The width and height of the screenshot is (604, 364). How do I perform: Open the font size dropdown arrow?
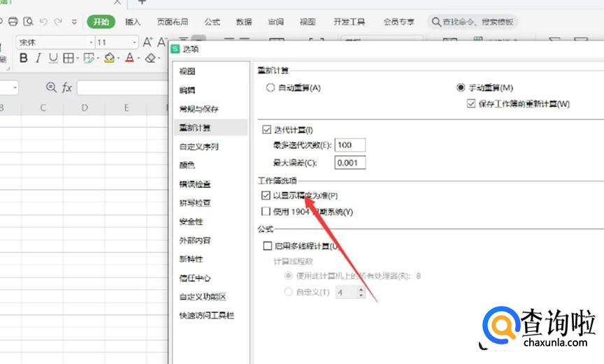tap(134, 43)
